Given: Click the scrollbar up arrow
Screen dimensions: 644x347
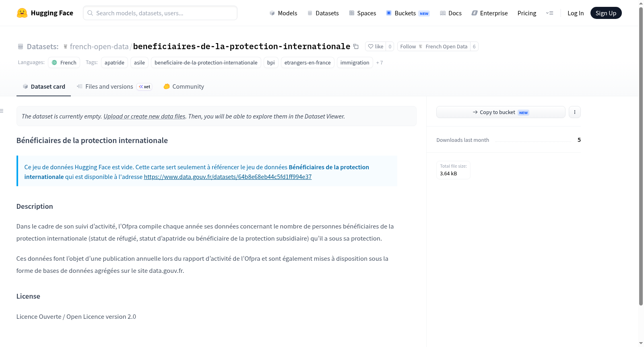Looking at the screenshot, I should (x=641, y=3).
